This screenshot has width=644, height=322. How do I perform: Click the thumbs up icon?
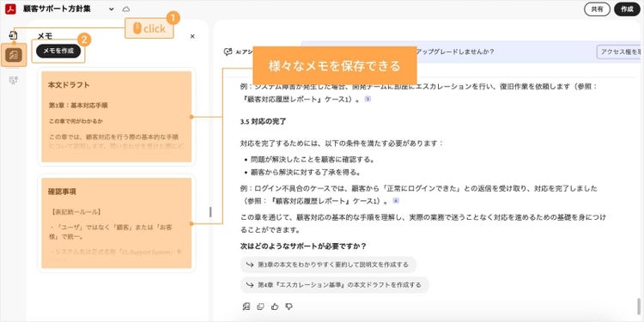point(275,307)
